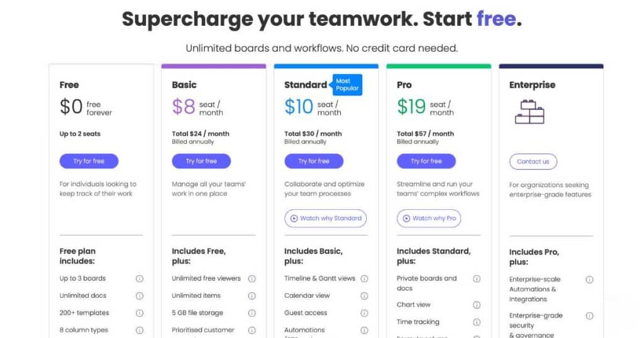
Task: Select Try for free under Pro plan
Action: [x=426, y=161]
